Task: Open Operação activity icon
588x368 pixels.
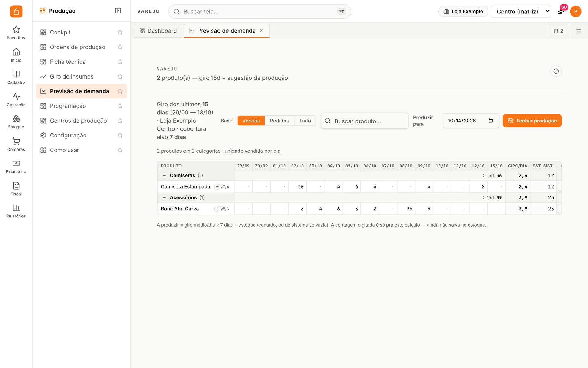Action: click(16, 100)
